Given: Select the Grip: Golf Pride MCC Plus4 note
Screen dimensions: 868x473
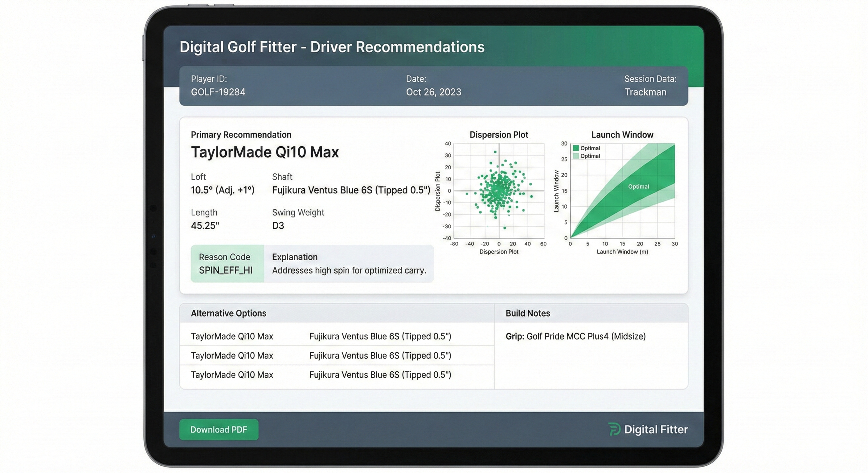Looking at the screenshot, I should click(575, 336).
